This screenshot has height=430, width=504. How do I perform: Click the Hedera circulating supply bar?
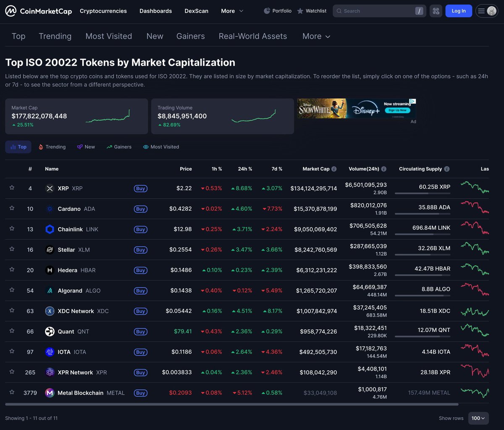point(423,275)
